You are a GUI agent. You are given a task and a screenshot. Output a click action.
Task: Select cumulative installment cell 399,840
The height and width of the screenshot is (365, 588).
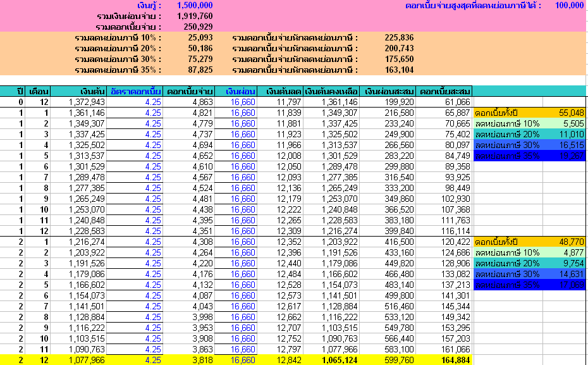(x=398, y=232)
